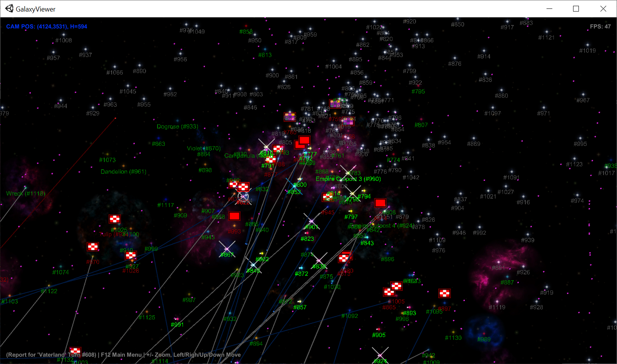Viewport: 617px width, 364px height.
Task: Select the #1122 star label
Action: pos(49,291)
